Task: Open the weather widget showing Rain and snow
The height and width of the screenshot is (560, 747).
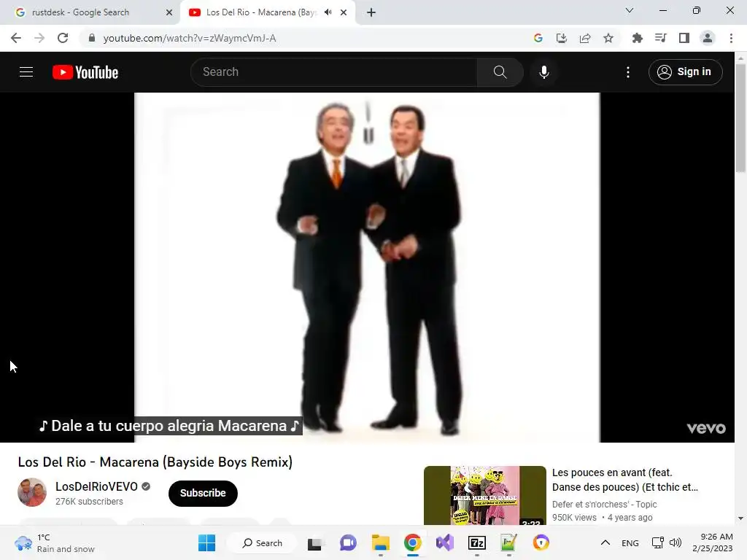Action: (x=55, y=542)
